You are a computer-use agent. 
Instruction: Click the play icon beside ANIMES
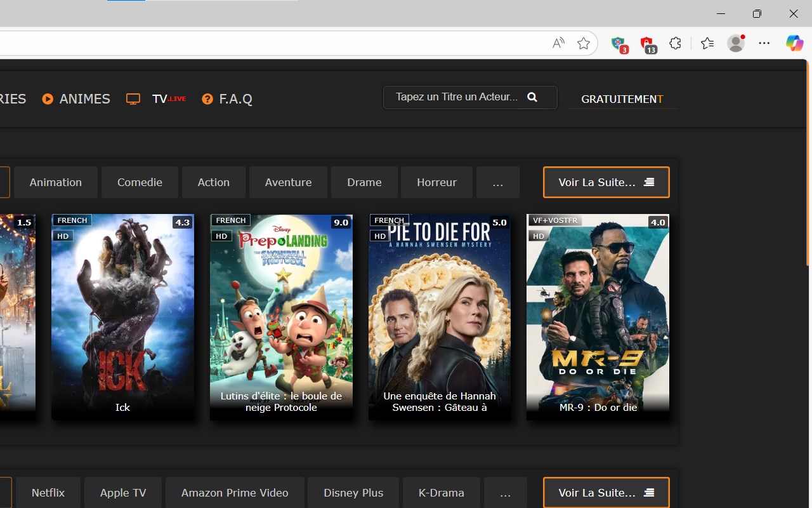(48, 99)
